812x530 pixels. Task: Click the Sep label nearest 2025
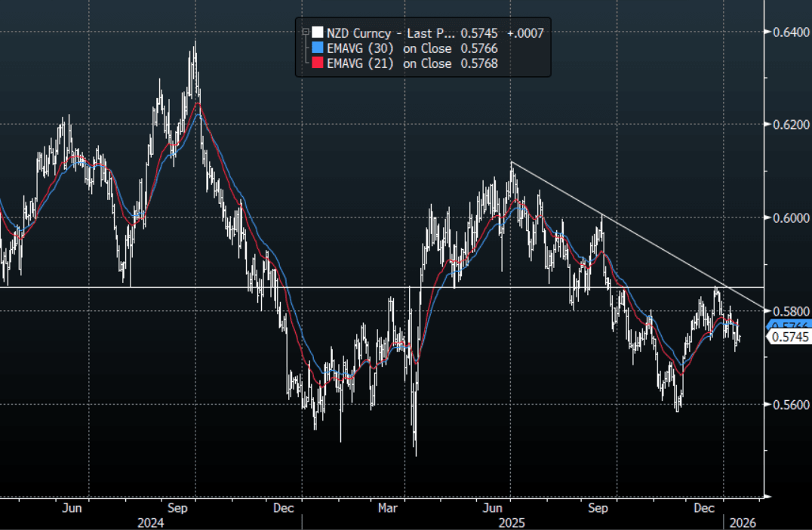[598, 507]
